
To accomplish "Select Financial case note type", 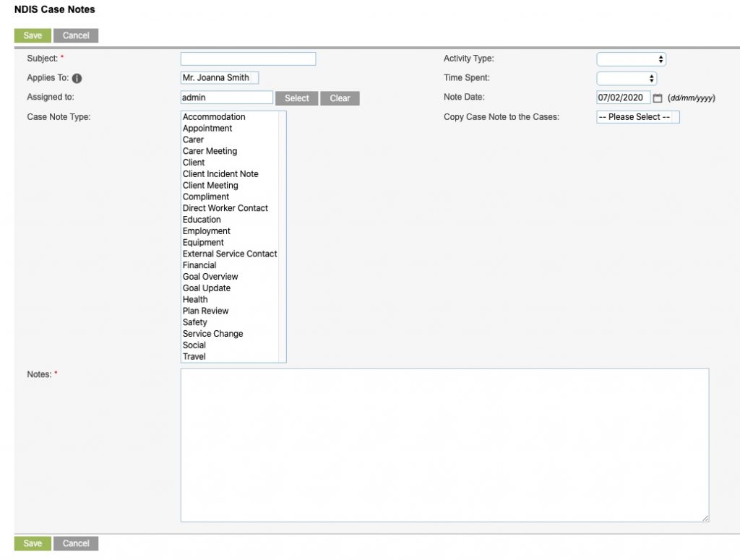I will click(230, 265).
